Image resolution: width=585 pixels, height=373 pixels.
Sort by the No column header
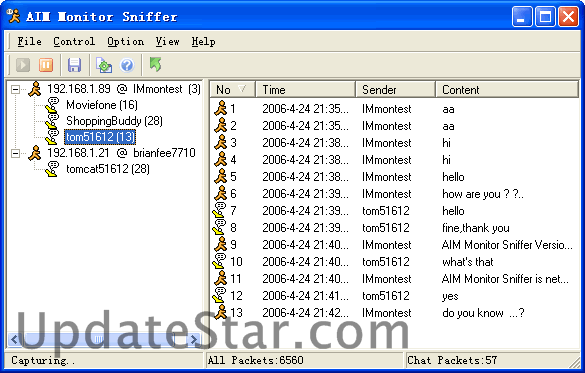tap(232, 90)
